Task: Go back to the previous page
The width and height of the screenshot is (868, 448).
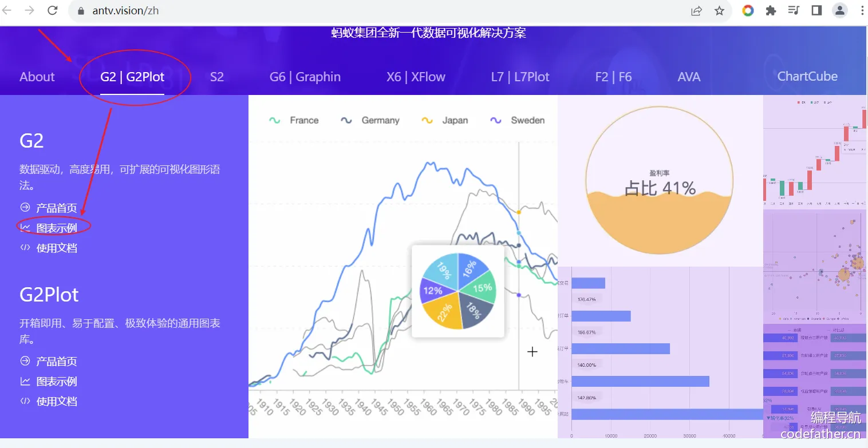Action: 7,10
